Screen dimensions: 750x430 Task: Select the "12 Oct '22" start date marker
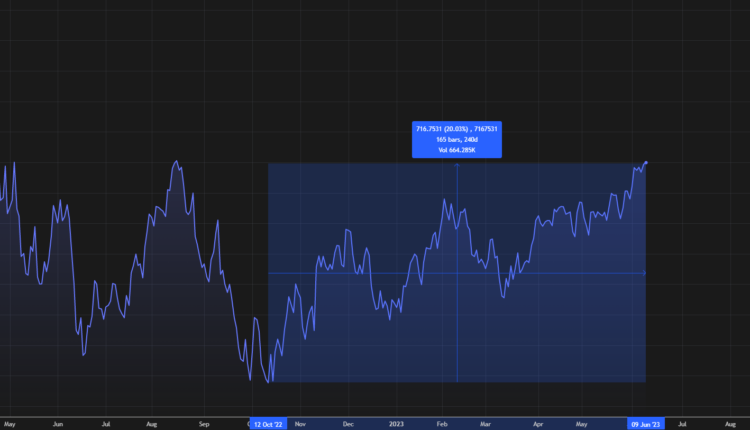[x=268, y=424]
